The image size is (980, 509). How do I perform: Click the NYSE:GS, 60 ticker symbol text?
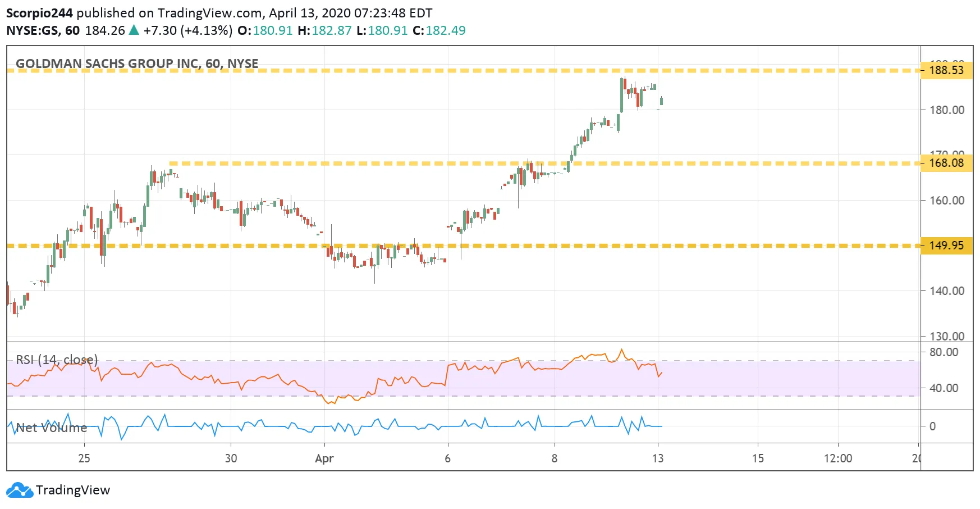pos(43,30)
